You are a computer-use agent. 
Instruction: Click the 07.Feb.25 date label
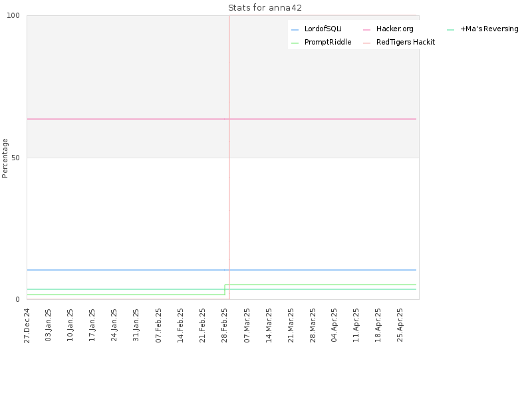click(x=158, y=325)
